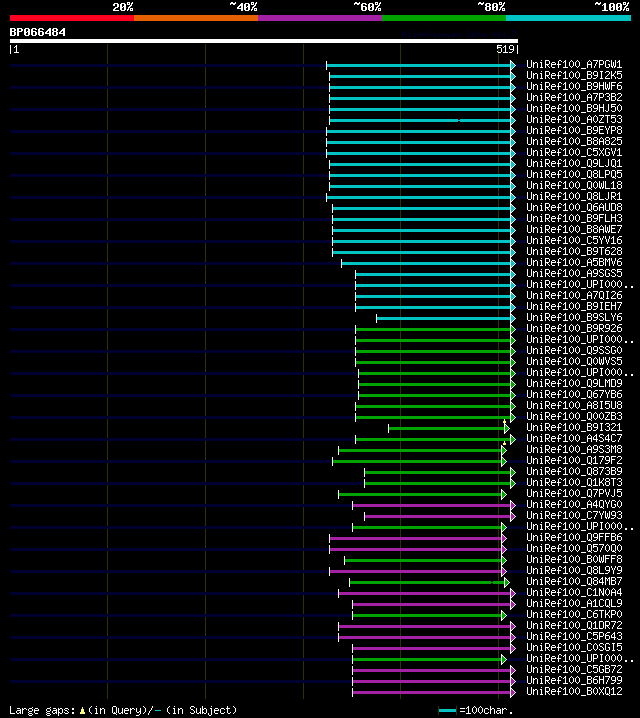Select the UniRef100_B0WFF8 label
The height and width of the screenshot is (718, 640).
574,559
